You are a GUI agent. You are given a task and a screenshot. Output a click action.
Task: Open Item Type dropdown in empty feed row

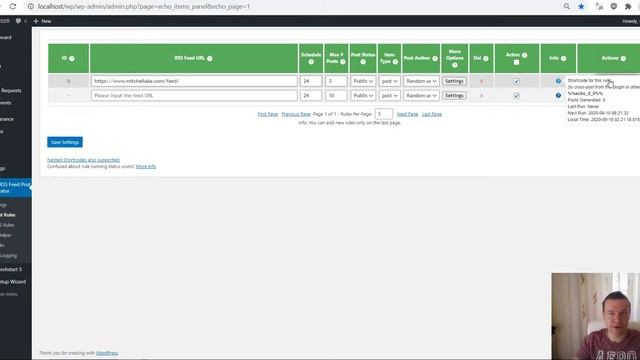(389, 96)
